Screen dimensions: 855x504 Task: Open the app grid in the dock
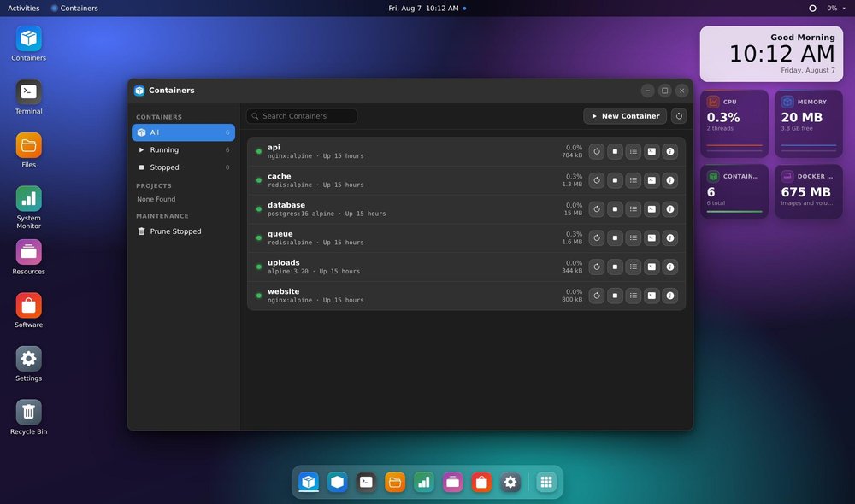coord(545,482)
